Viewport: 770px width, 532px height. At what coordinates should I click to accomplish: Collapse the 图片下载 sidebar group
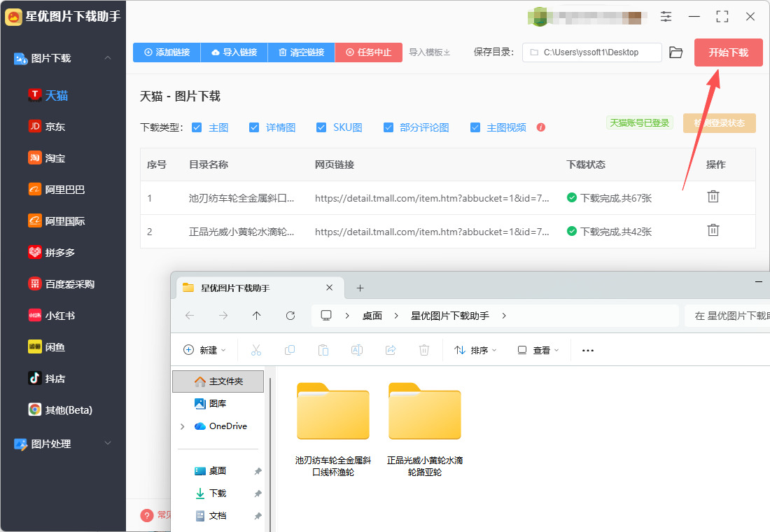pos(108,58)
